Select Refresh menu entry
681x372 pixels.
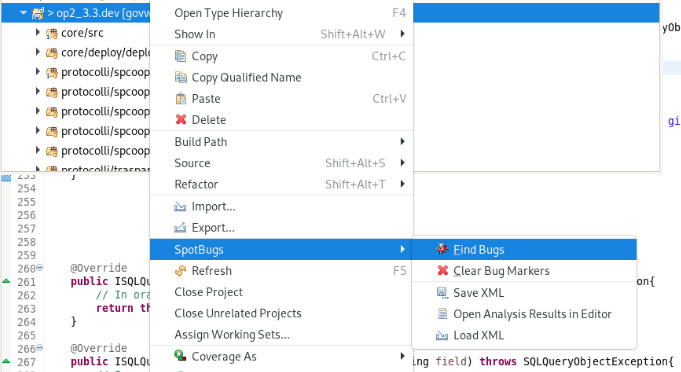coord(281,271)
